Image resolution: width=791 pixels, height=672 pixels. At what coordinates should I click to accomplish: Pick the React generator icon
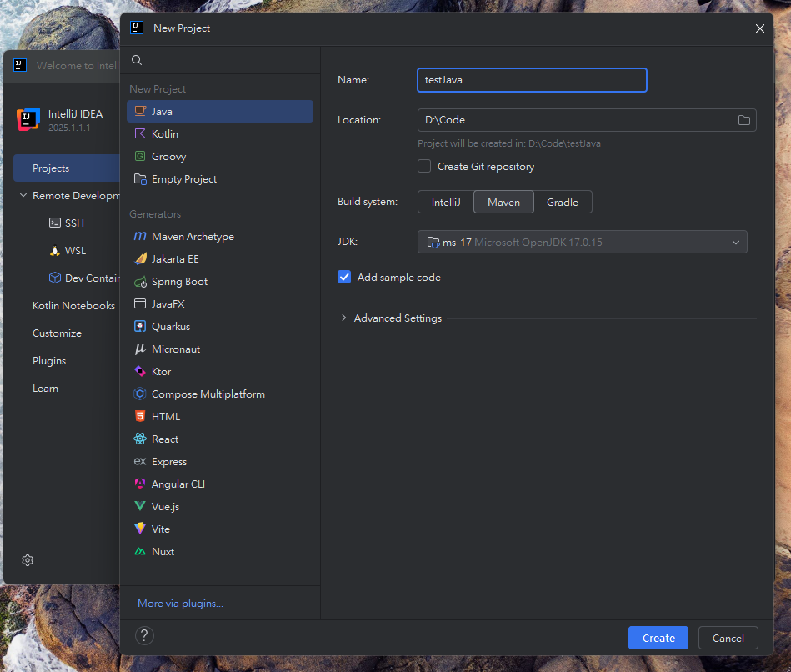(140, 439)
